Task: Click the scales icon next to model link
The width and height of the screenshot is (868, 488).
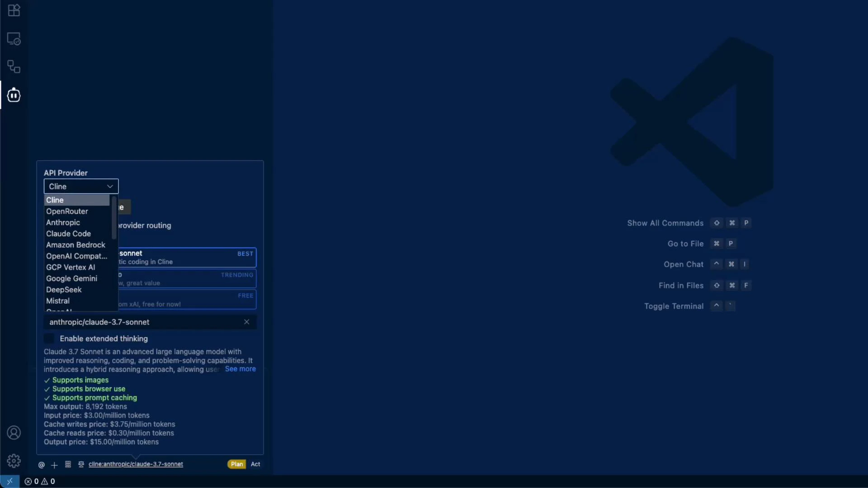Action: click(80, 464)
